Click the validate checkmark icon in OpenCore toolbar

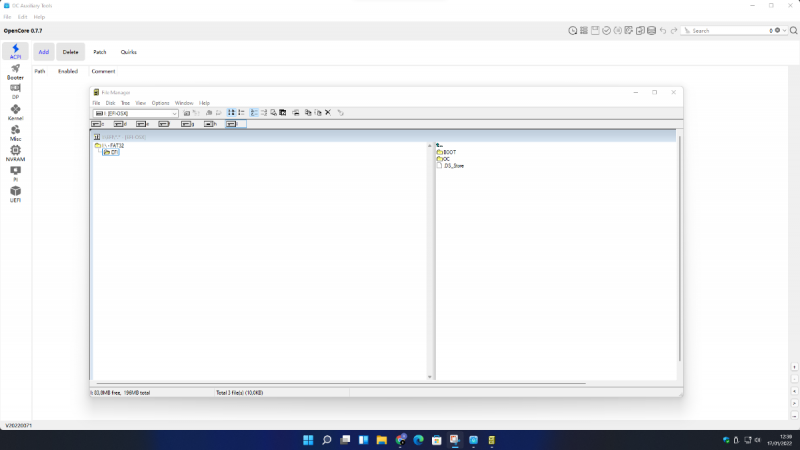click(606, 31)
